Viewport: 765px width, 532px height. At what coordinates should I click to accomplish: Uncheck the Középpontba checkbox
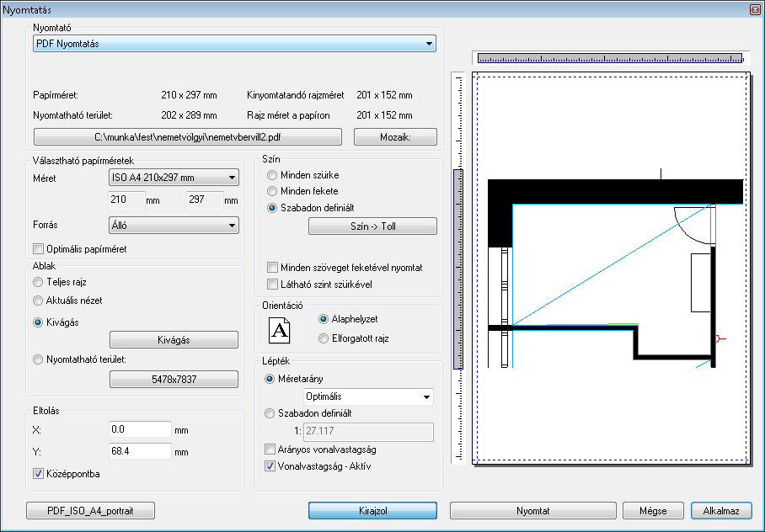pos(38,474)
